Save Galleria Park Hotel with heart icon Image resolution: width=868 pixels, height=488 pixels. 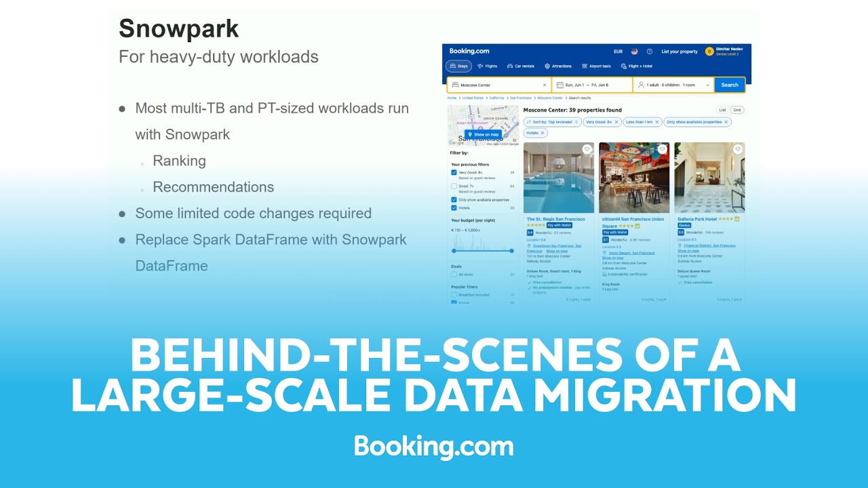point(738,149)
